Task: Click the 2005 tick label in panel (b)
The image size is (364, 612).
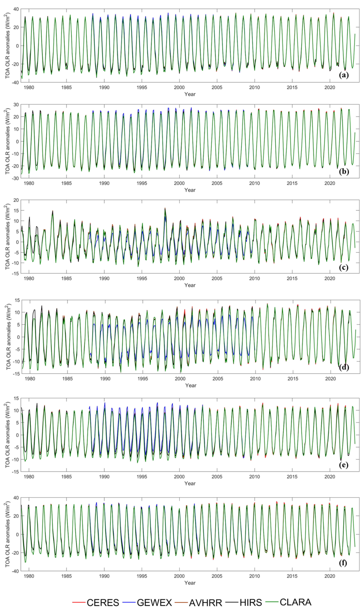Action: click(217, 183)
